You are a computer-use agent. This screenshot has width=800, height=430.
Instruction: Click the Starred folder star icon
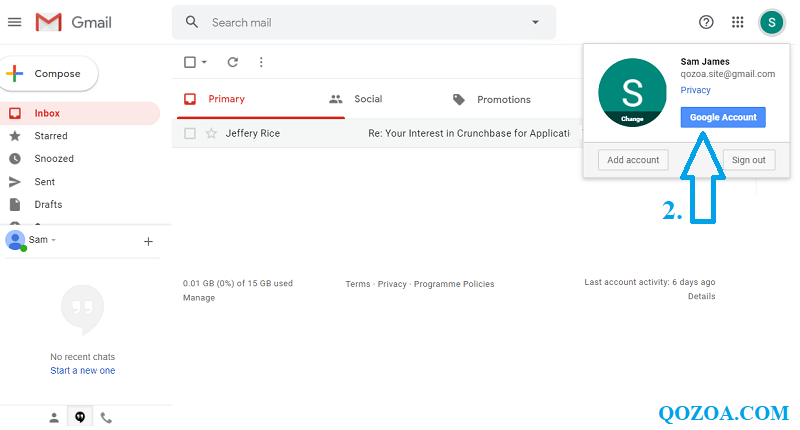(15, 136)
